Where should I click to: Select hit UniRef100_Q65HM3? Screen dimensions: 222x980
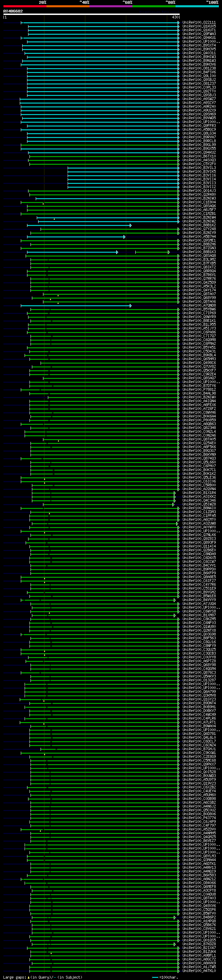click(x=199, y=359)
